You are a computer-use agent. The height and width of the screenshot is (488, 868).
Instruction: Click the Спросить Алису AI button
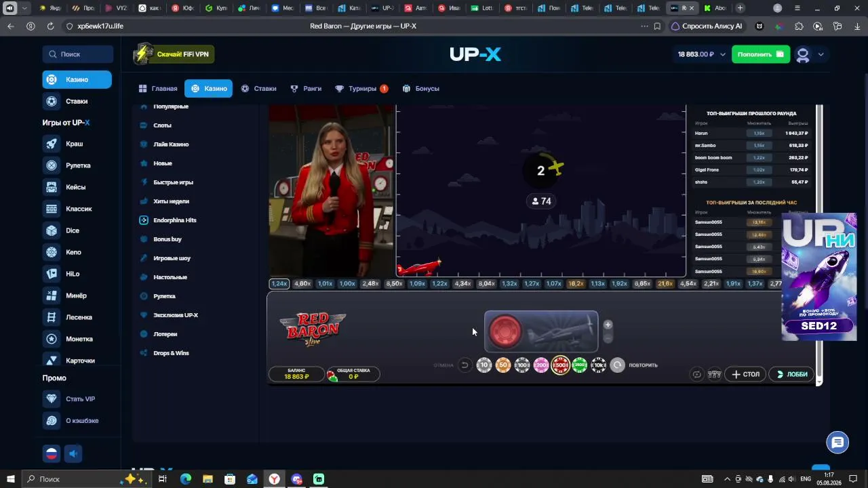coord(707,26)
